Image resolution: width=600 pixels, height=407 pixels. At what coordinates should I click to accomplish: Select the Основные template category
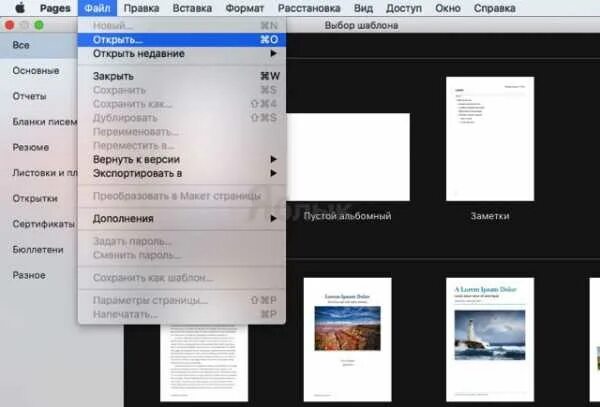click(39, 71)
